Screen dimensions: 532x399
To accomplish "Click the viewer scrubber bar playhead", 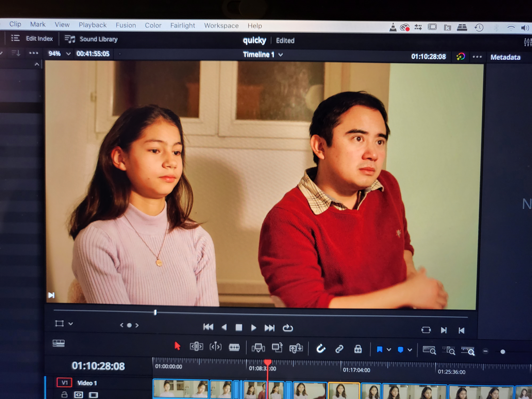I will (x=155, y=312).
